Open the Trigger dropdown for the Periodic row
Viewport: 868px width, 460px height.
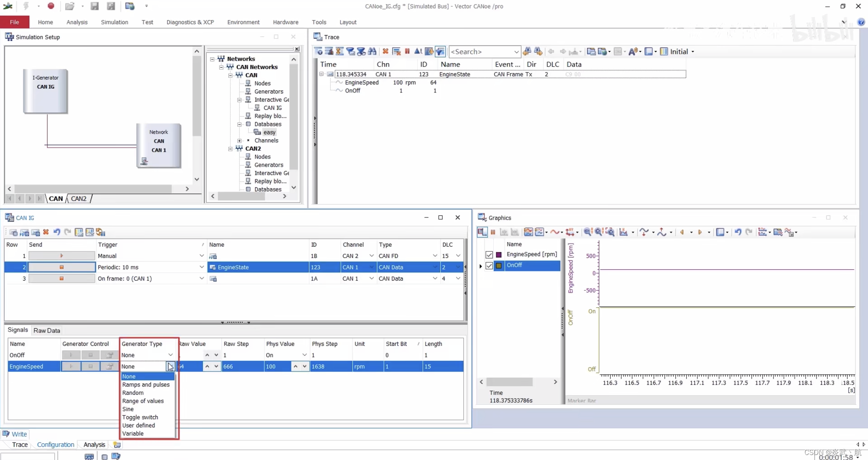point(202,267)
